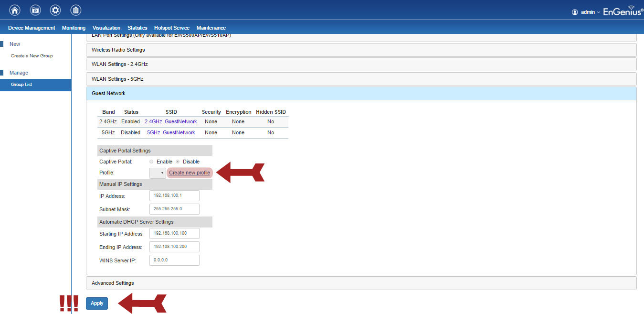This screenshot has width=644, height=314.
Task: Click the Starting IP Address field
Action: (174, 234)
